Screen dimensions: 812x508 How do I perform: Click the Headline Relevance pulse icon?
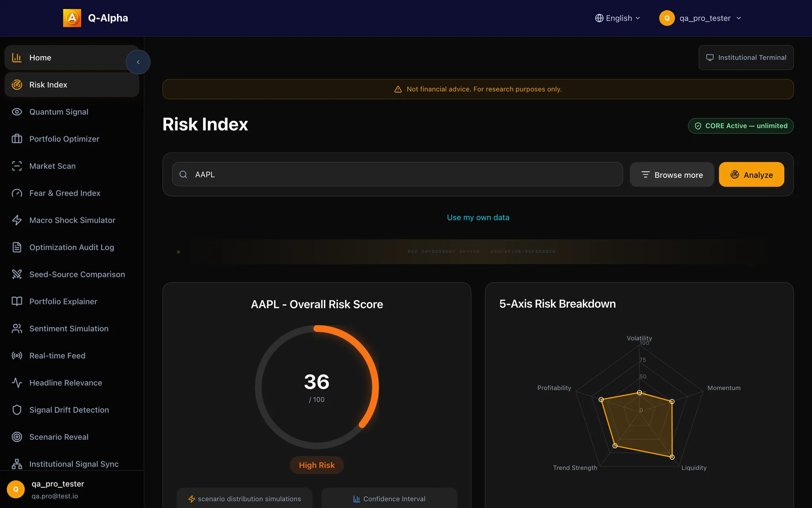click(x=17, y=383)
